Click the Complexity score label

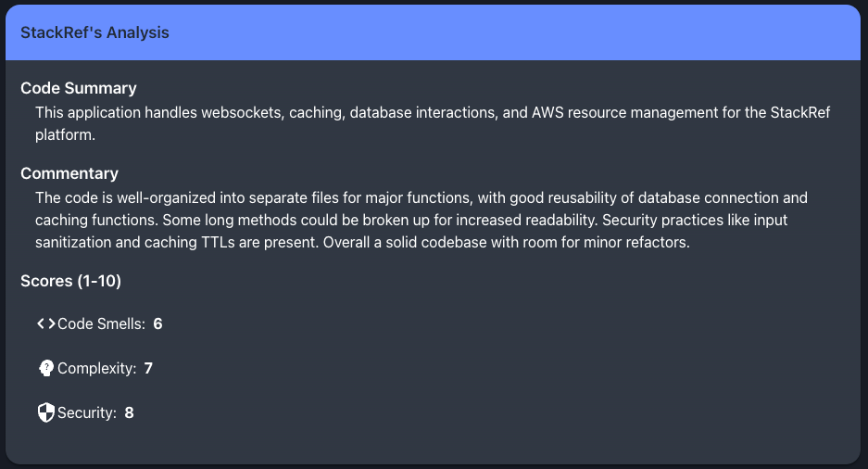click(97, 368)
